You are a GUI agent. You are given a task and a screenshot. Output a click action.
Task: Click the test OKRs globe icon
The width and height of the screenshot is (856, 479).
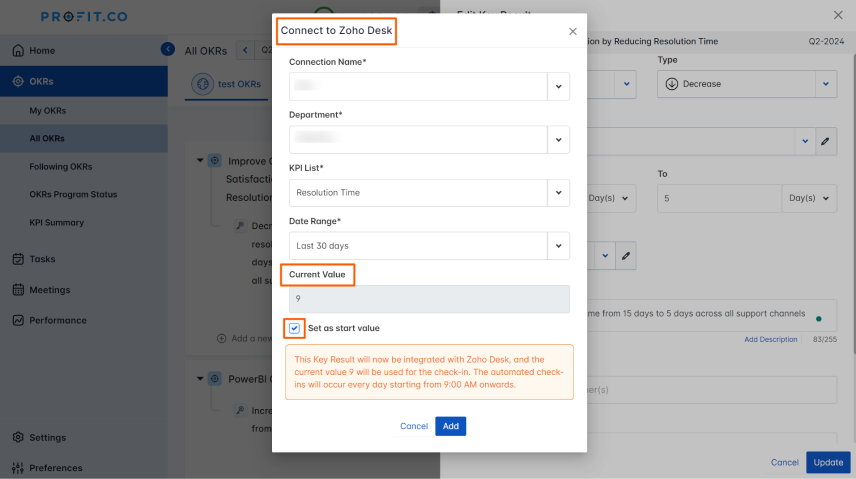click(x=203, y=84)
